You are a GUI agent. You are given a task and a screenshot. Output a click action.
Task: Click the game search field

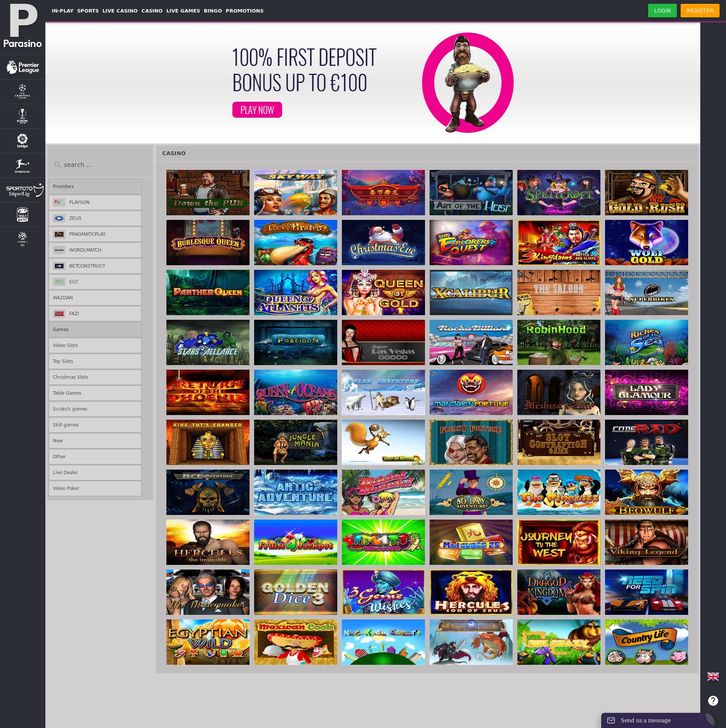click(x=100, y=165)
